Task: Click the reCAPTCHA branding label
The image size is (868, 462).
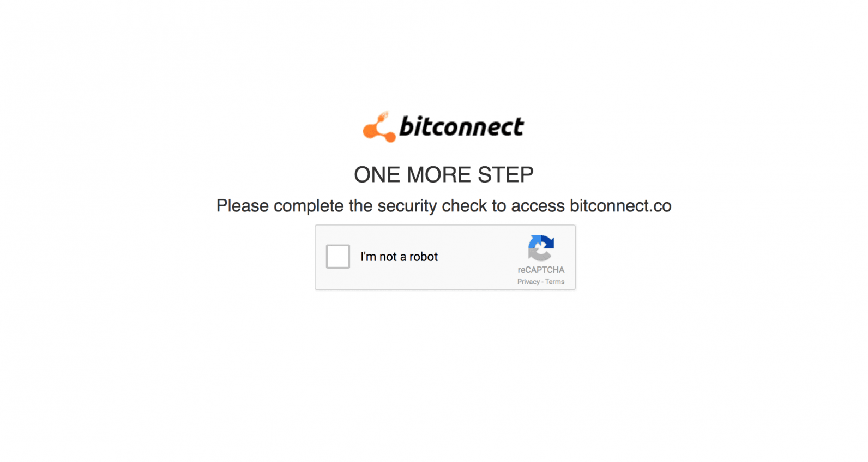Action: [540, 269]
